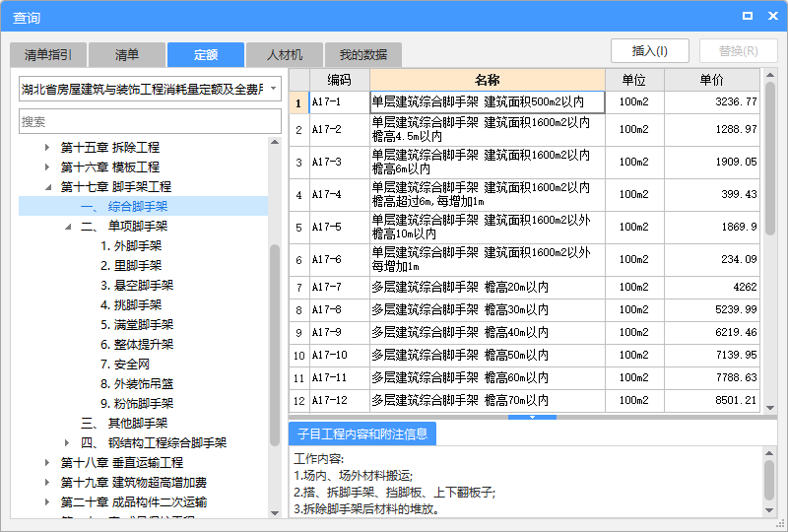Click work content panel scroll-up arrow

coord(769,453)
